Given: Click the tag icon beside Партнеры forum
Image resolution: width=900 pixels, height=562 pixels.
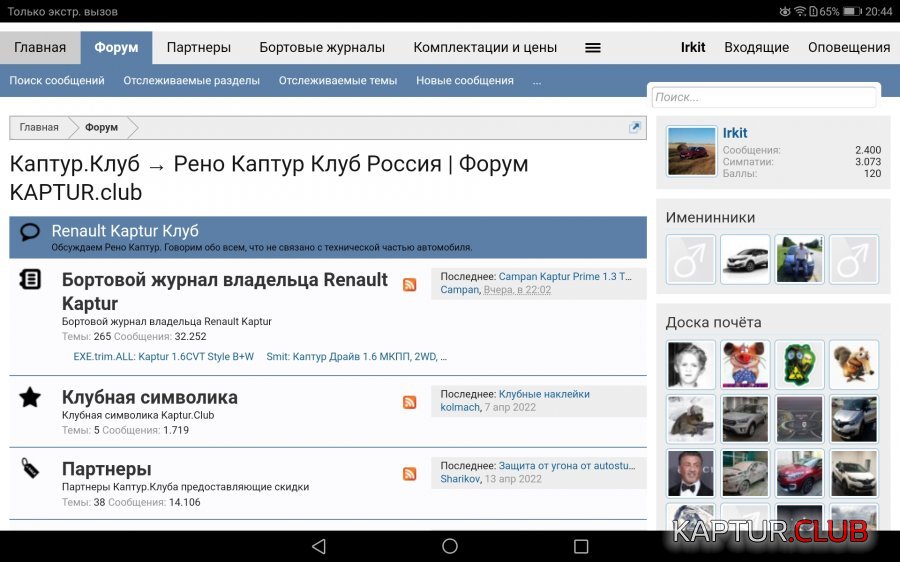Looking at the screenshot, I should pos(30,468).
